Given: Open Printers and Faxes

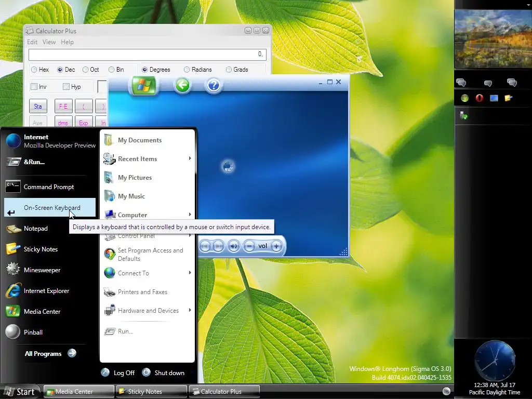Looking at the screenshot, I should (x=147, y=292).
